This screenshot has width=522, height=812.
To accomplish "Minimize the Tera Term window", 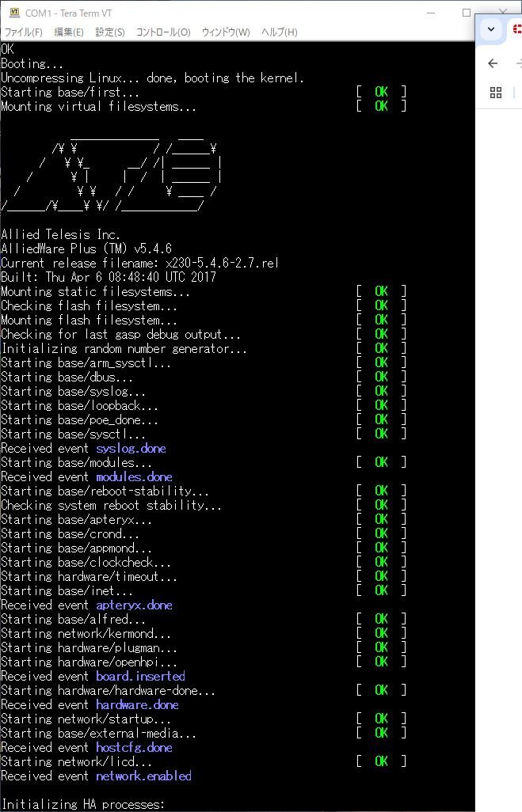I will click(x=431, y=13).
